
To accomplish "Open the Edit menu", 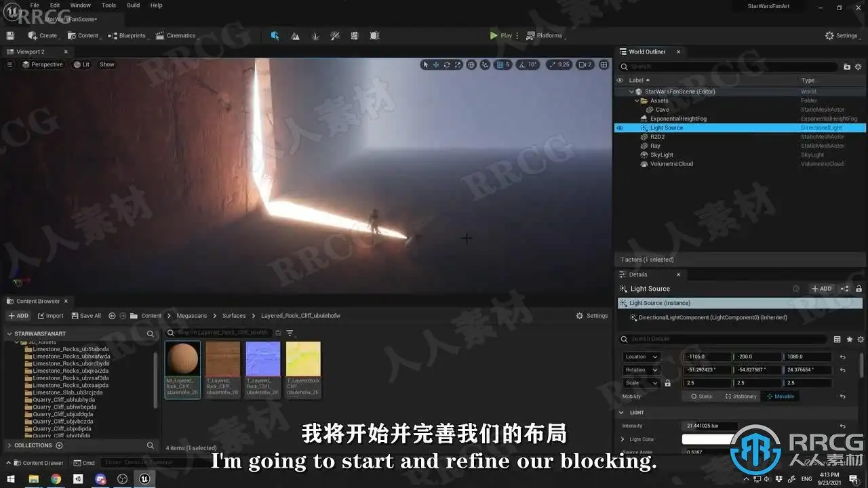I will (55, 5).
